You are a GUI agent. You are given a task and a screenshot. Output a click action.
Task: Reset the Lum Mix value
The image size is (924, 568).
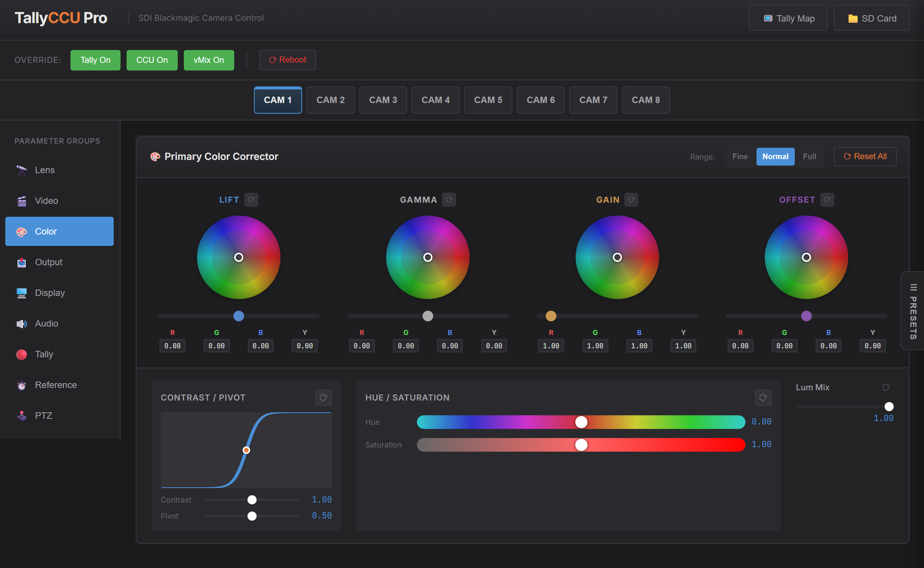[x=886, y=387]
